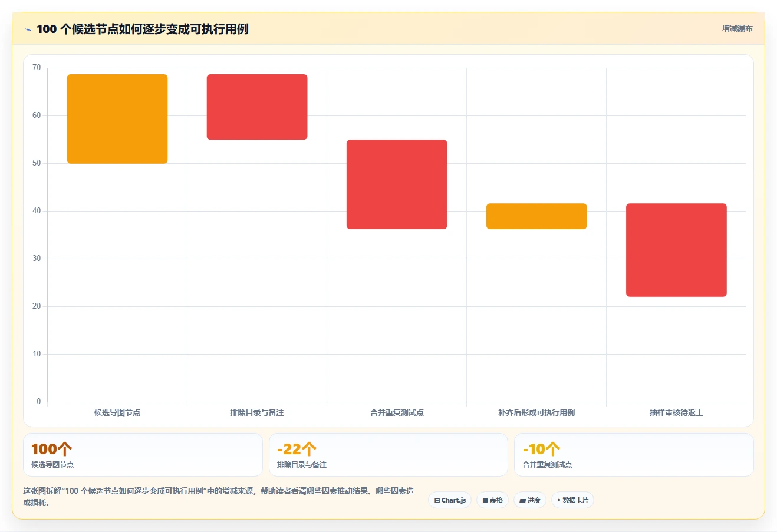Click the description paragraph starting 这张图拆解
This screenshot has width=777, height=532.
219,497
